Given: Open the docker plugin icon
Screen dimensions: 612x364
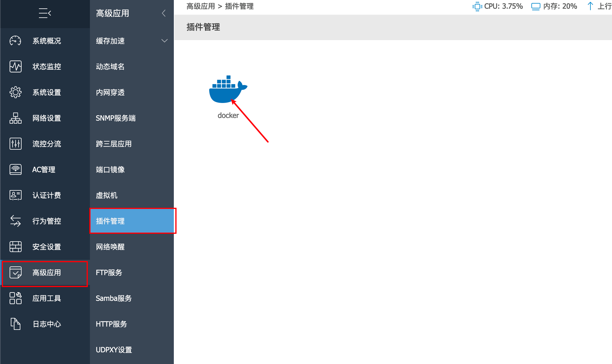Looking at the screenshot, I should click(228, 89).
